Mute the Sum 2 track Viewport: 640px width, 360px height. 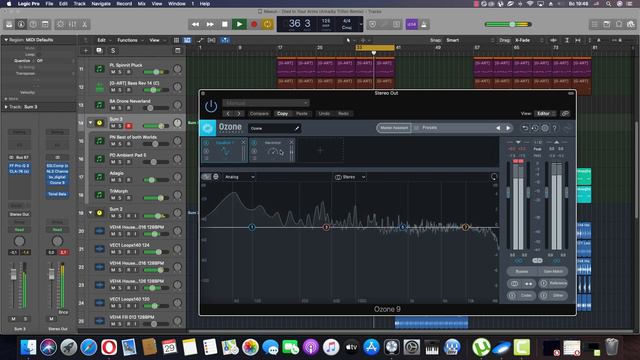click(113, 216)
